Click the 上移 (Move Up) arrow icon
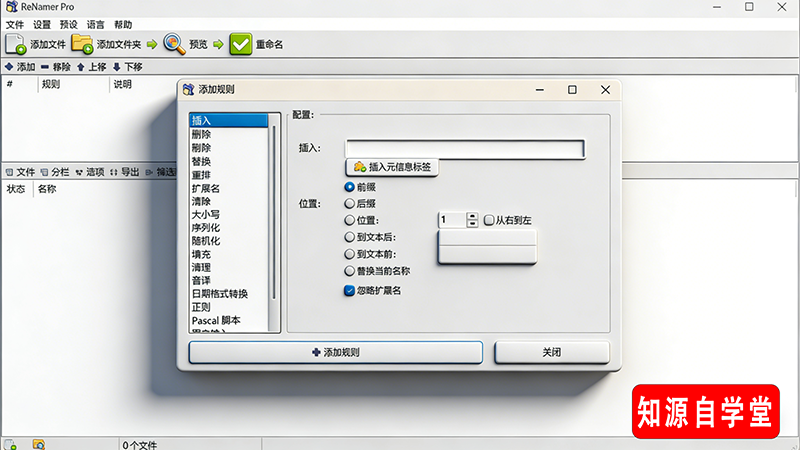 point(81,67)
